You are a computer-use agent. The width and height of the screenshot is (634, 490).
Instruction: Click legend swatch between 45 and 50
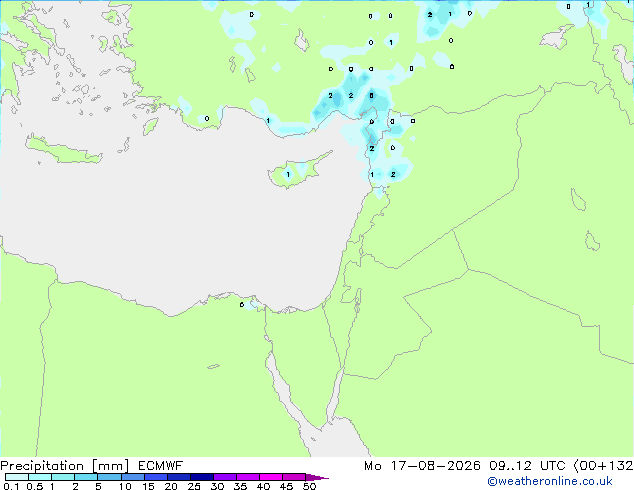(x=294, y=477)
